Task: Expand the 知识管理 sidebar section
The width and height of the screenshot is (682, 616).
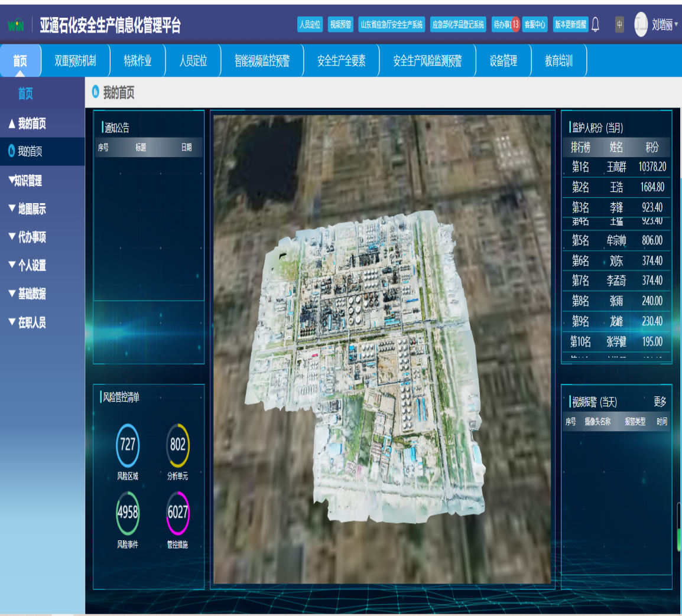Action: click(x=26, y=181)
